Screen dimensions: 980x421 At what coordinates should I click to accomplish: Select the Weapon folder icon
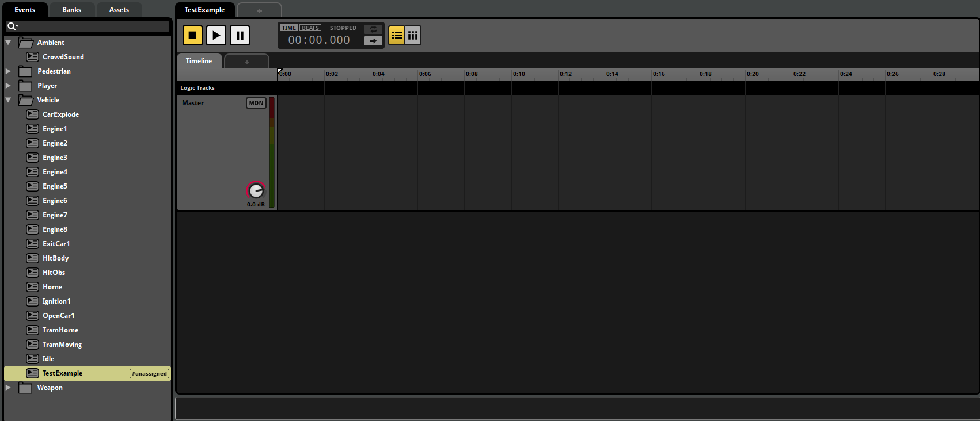coord(25,388)
